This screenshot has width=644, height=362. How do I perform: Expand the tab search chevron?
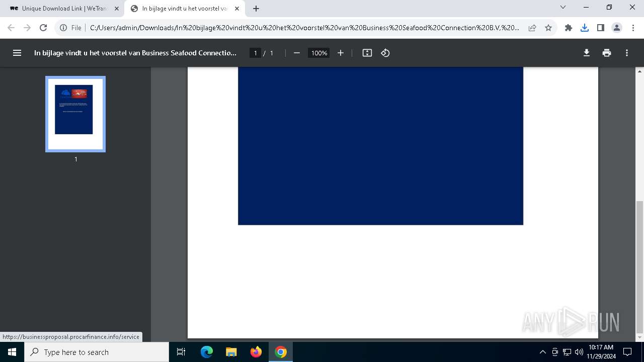(x=563, y=7)
